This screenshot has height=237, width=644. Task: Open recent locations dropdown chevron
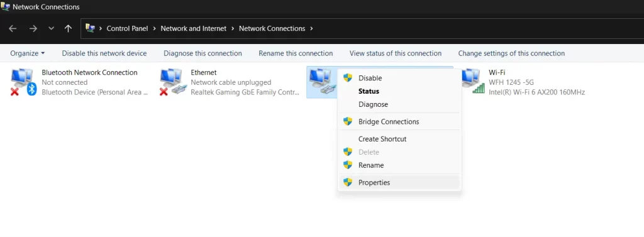tap(52, 28)
